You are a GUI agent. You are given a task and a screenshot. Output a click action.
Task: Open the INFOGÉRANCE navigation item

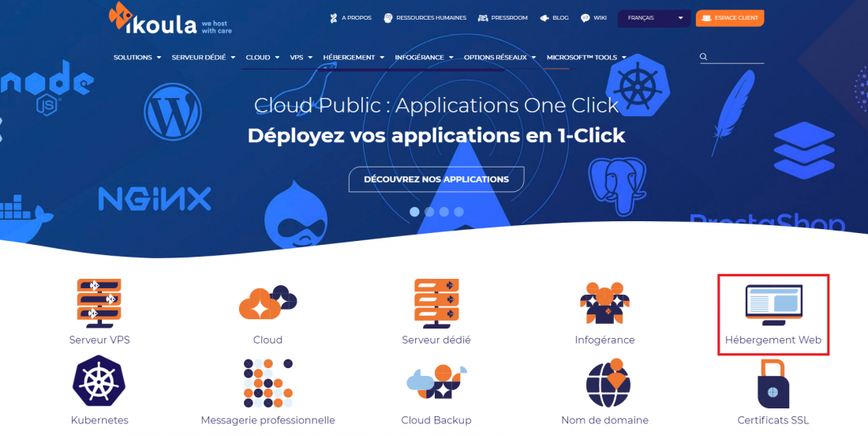tap(420, 57)
